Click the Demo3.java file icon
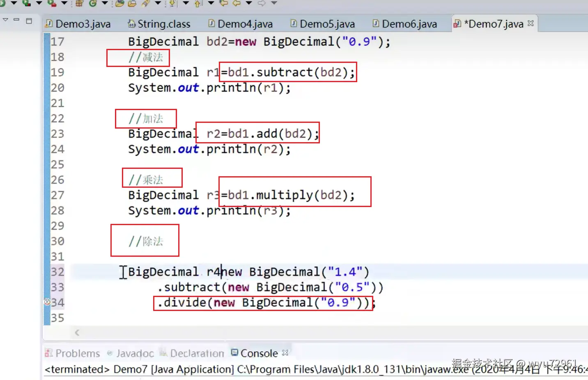 (x=49, y=23)
